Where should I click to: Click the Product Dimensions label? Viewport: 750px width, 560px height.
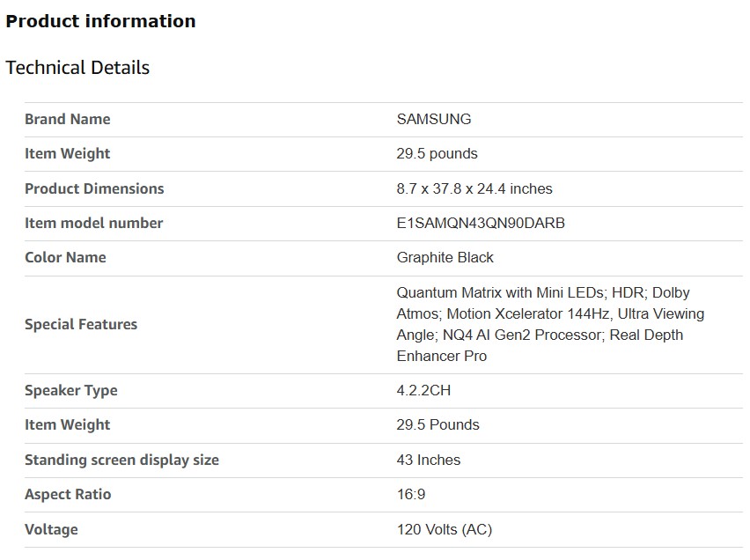pyautogui.click(x=94, y=188)
